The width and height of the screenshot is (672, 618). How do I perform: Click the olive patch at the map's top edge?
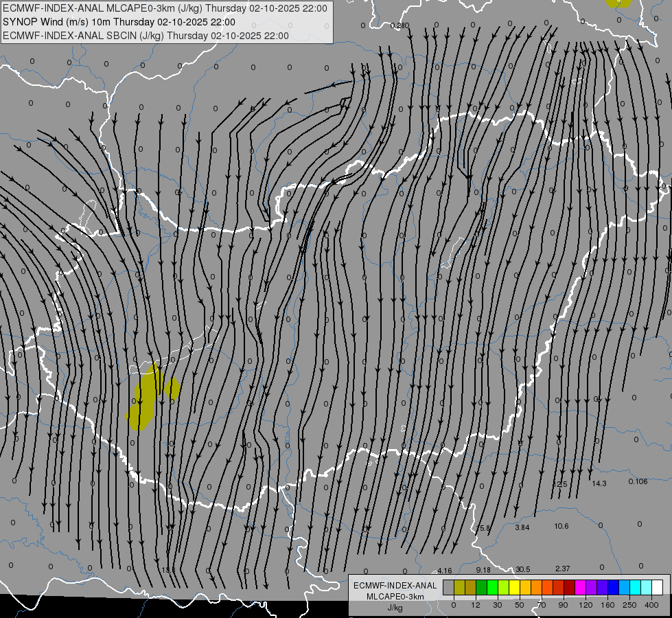click(618, 3)
